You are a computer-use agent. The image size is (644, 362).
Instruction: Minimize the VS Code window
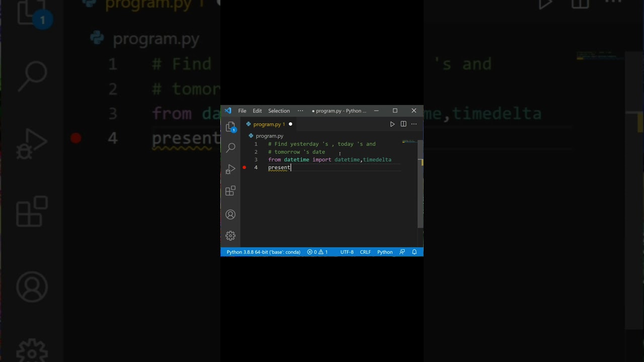376,111
